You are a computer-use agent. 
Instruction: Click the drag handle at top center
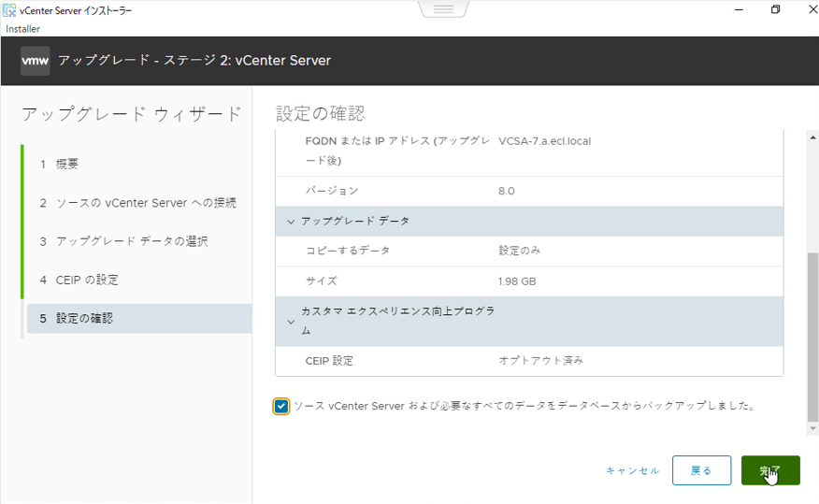click(x=443, y=9)
